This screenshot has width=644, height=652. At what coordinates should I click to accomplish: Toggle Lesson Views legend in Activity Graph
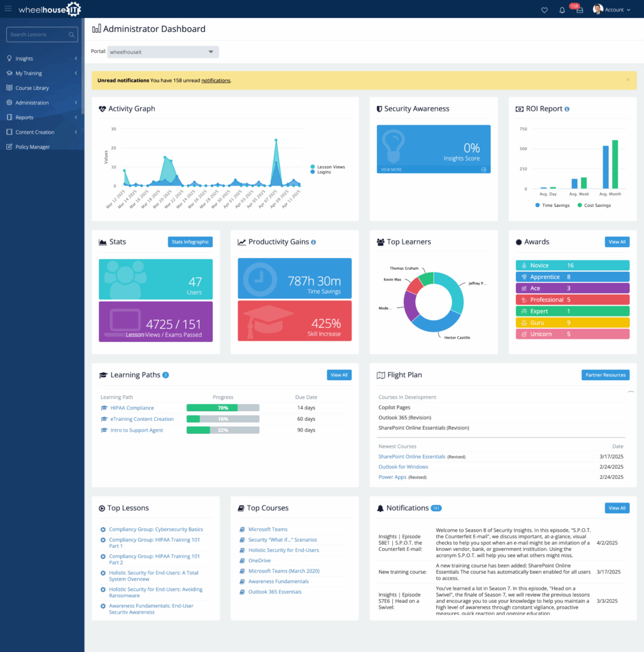point(328,167)
